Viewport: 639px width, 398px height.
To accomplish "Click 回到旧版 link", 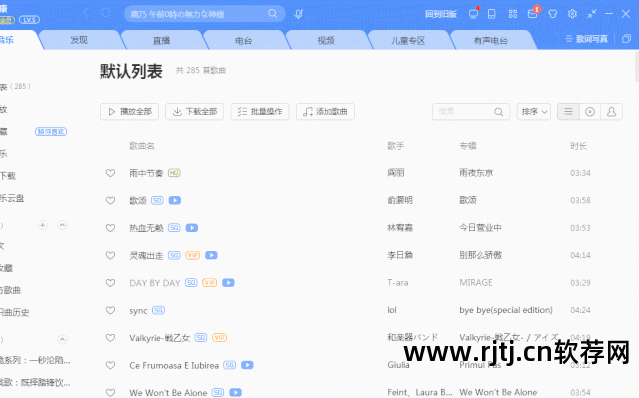I will [441, 14].
